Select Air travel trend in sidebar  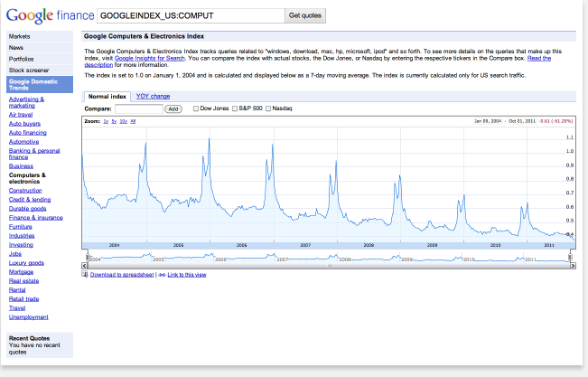tap(20, 116)
